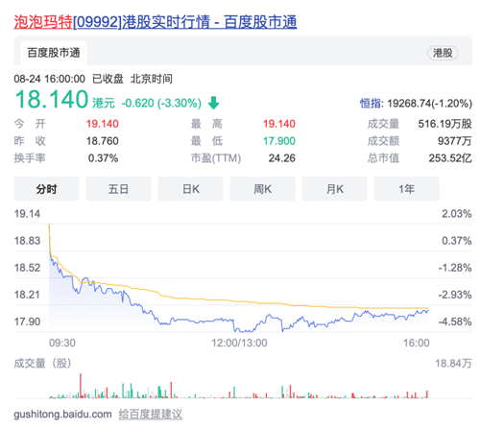Switch chart to 周K view
The image size is (504, 429).
pos(263,189)
